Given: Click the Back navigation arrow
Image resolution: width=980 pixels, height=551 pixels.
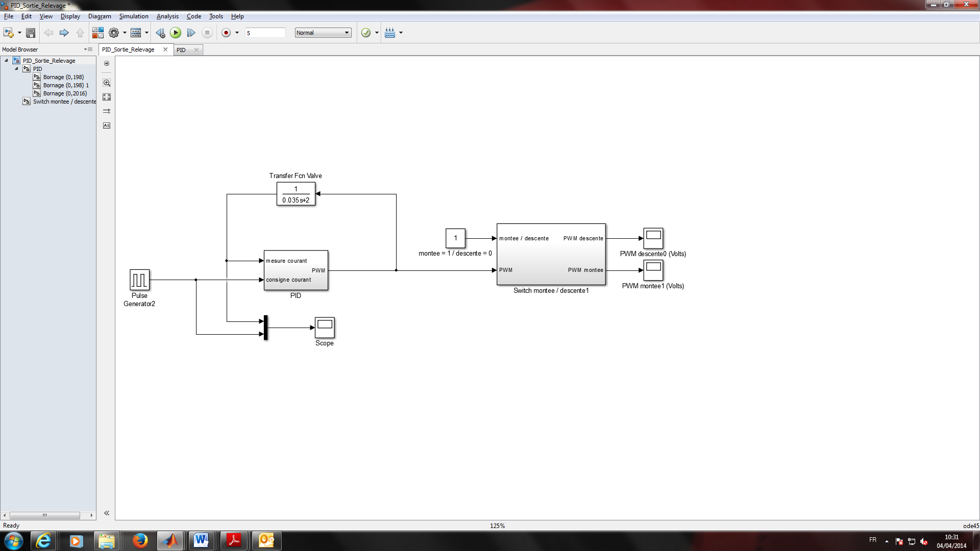Looking at the screenshot, I should pos(48,33).
